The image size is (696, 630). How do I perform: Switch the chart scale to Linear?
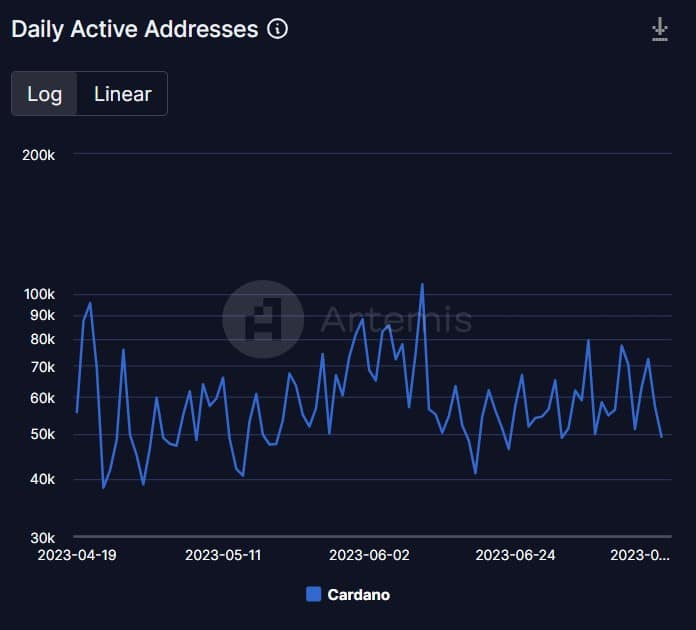coord(123,94)
